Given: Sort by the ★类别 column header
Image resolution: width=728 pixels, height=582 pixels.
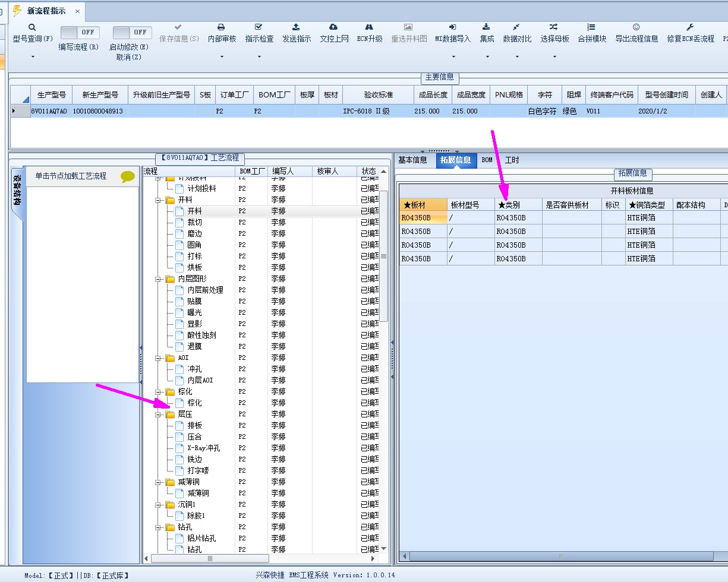Looking at the screenshot, I should pos(518,205).
